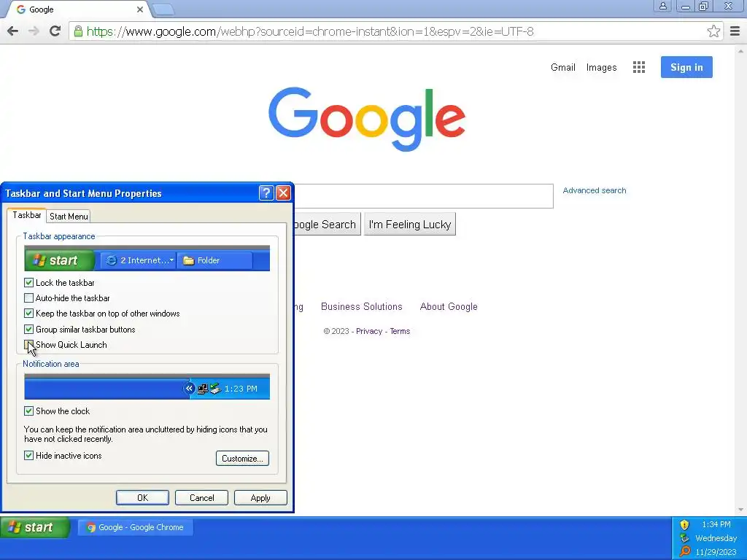Open the Images link
Image resolution: width=747 pixels, height=560 pixels.
coord(601,67)
